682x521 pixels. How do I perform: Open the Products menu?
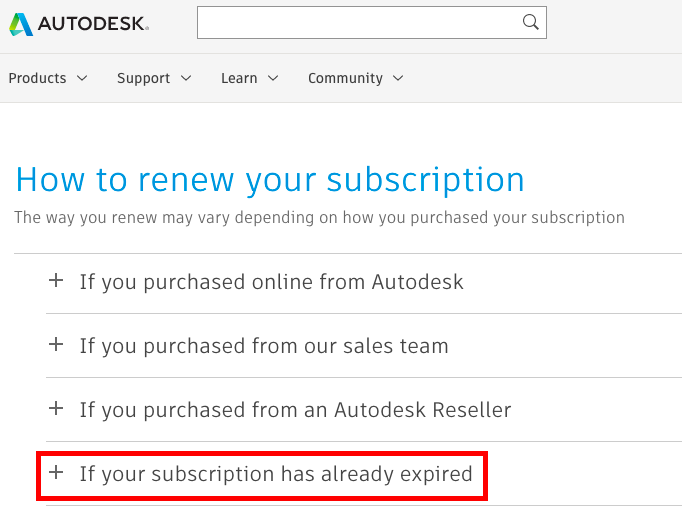pos(38,78)
